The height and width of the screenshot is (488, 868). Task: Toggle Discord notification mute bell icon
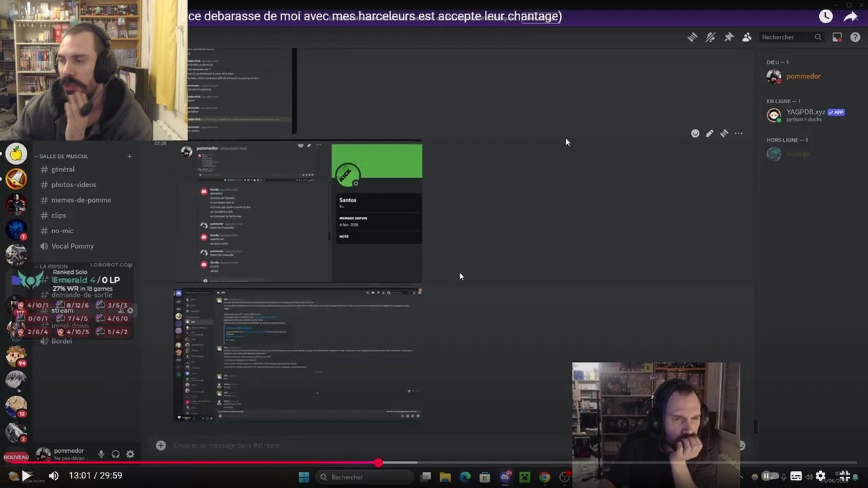711,37
